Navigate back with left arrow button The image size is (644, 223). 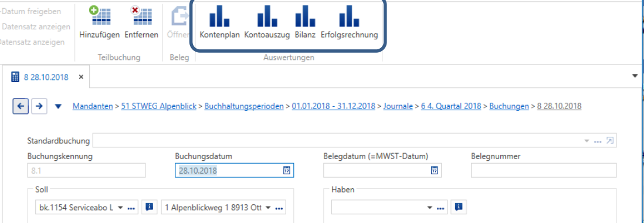(x=21, y=106)
